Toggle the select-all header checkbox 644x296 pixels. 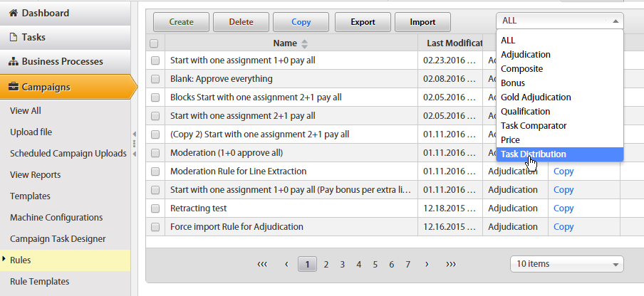pos(155,43)
